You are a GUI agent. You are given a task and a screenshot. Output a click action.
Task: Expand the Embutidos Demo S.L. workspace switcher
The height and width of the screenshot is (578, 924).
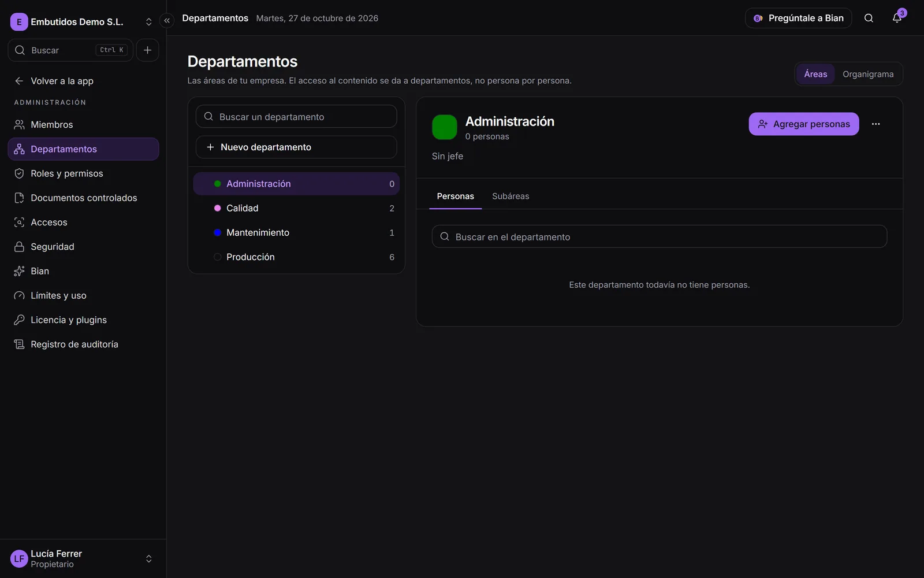pos(148,22)
